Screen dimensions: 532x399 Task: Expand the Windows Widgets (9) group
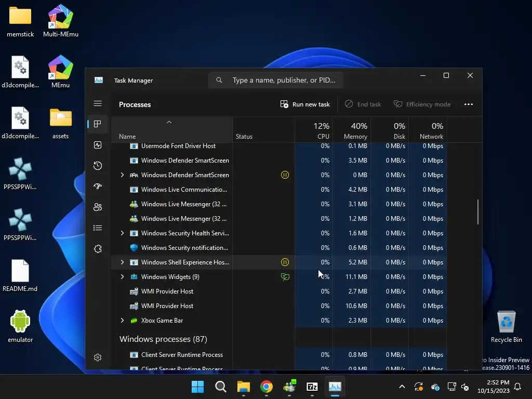pyautogui.click(x=122, y=277)
